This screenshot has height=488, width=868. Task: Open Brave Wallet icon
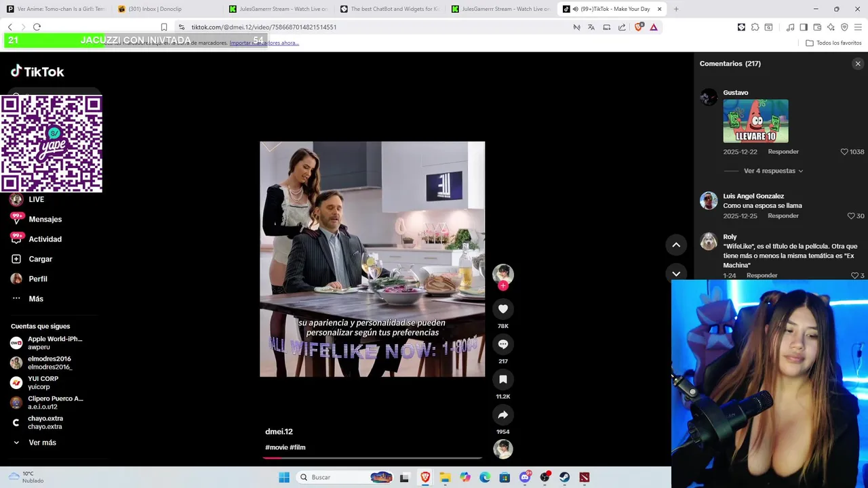pos(817,27)
